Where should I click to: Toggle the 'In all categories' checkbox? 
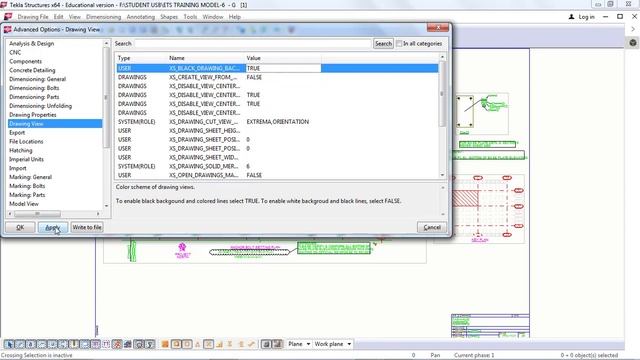point(399,43)
